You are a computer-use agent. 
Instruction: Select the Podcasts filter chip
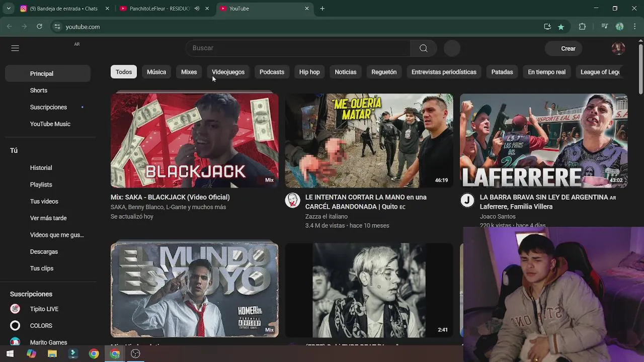[x=272, y=72]
